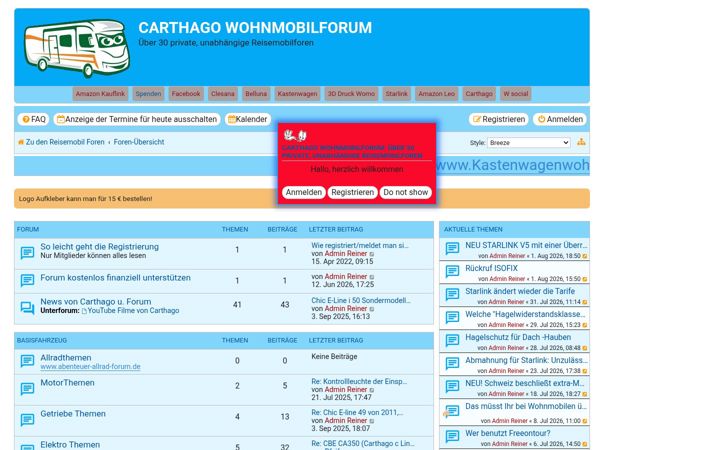Click the Carthago motorhome logo image
This screenshot has height=450, width=720.
point(77,48)
